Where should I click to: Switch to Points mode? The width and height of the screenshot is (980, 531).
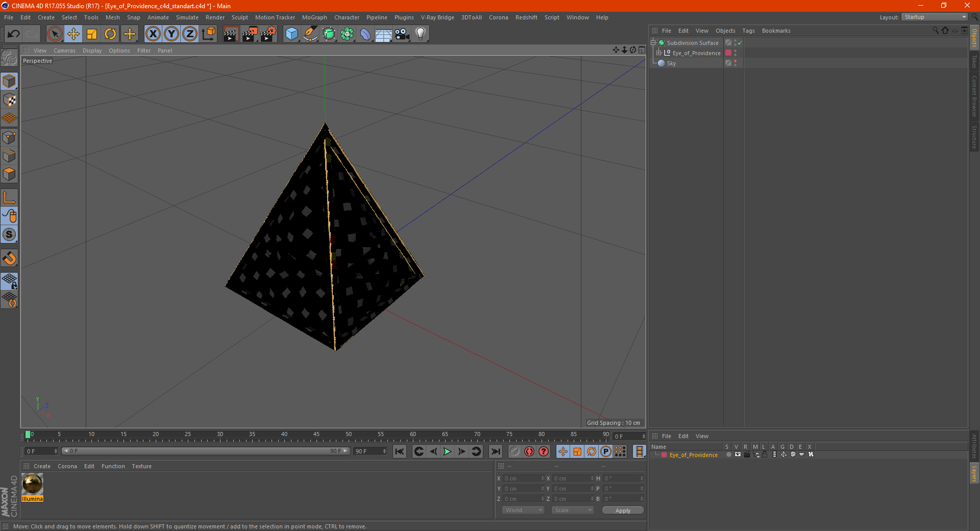pos(9,137)
